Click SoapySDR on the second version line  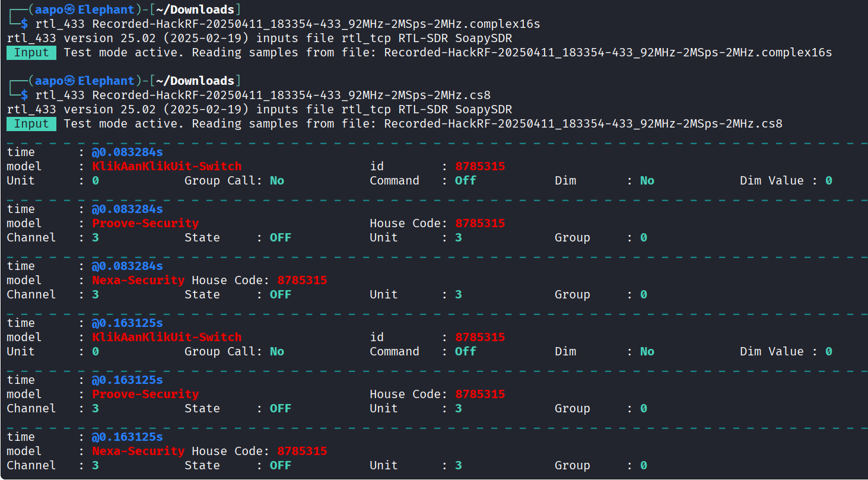point(484,110)
